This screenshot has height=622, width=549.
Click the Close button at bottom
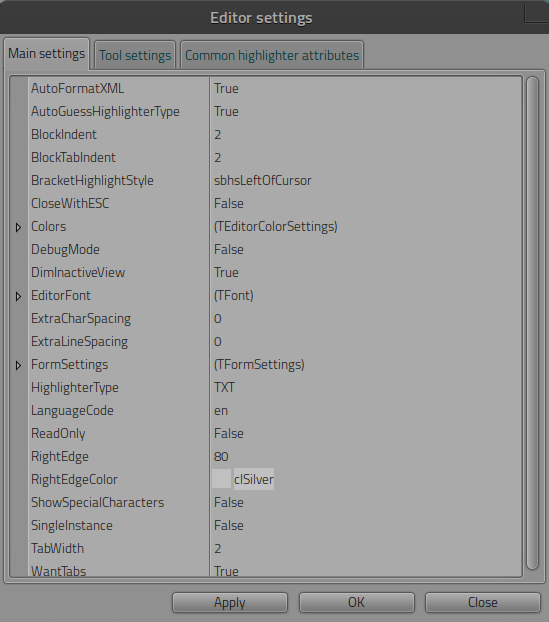(482, 603)
